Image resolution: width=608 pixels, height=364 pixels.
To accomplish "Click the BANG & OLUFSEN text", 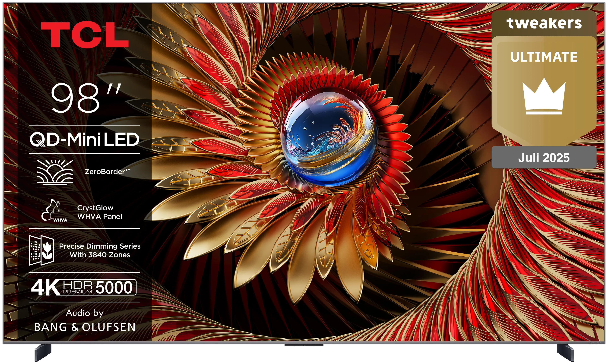I will [x=85, y=327].
